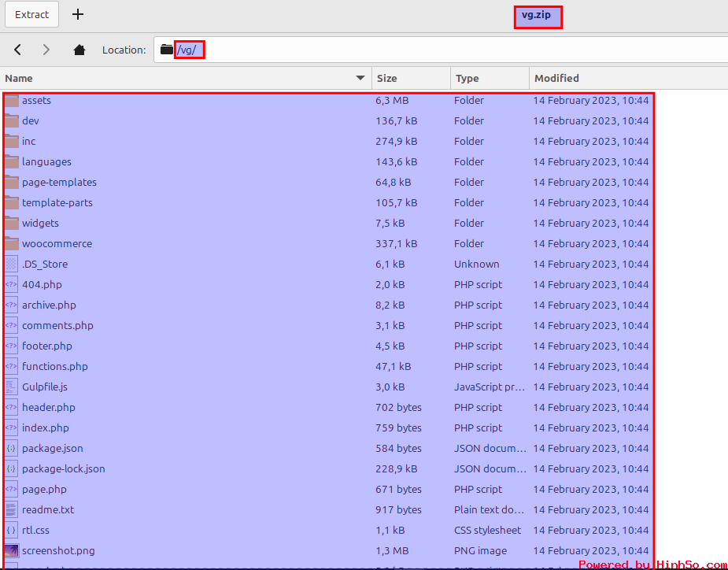Screen dimensions: 728x570
Task: Click the rtl.css file icon
Action: pos(12,530)
